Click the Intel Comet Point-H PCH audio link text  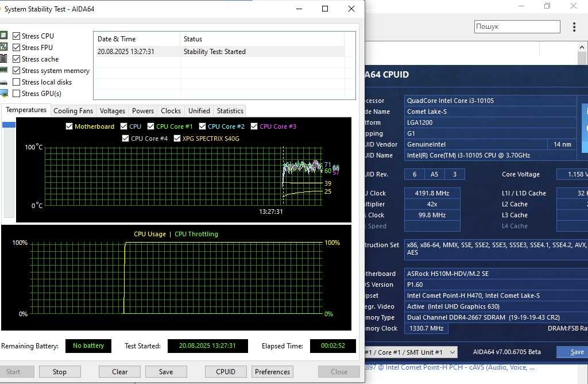pyautogui.click(x=450, y=367)
